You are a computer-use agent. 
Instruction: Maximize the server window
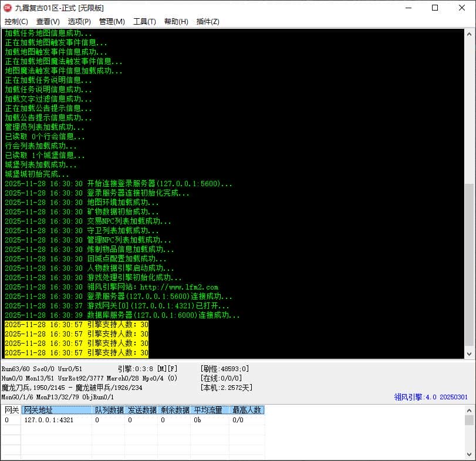coord(435,8)
